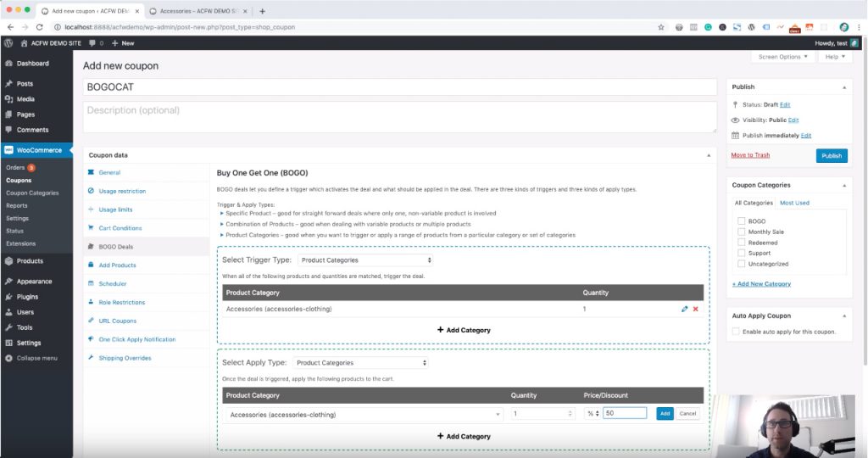This screenshot has width=868, height=458.
Task: Switch to Role Restrictions tab
Action: click(x=121, y=303)
